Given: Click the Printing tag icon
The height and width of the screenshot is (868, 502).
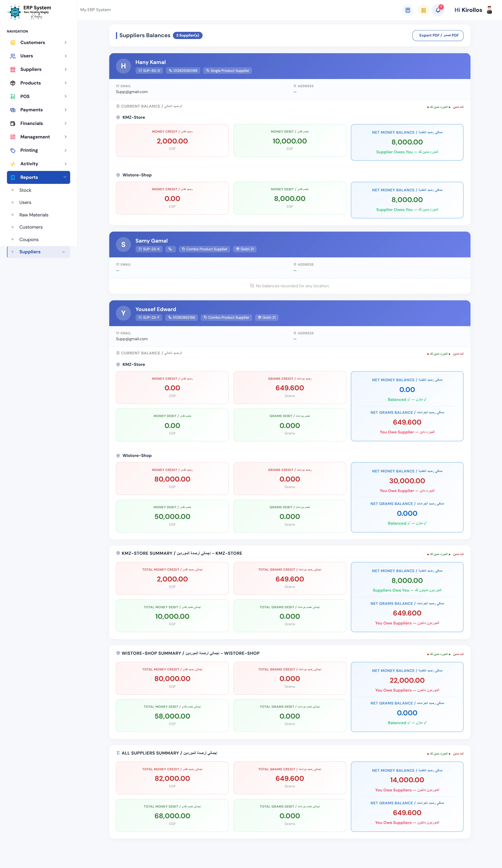Looking at the screenshot, I should click(x=13, y=150).
